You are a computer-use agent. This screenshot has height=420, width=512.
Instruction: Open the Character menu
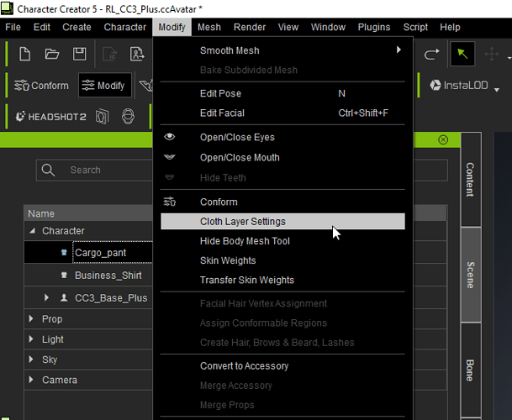click(125, 27)
